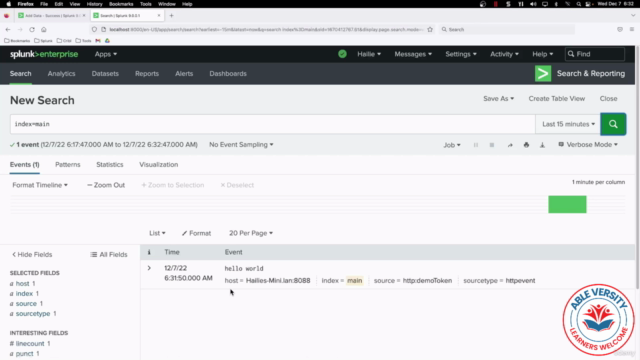Open Help dropdown

(x=542, y=54)
